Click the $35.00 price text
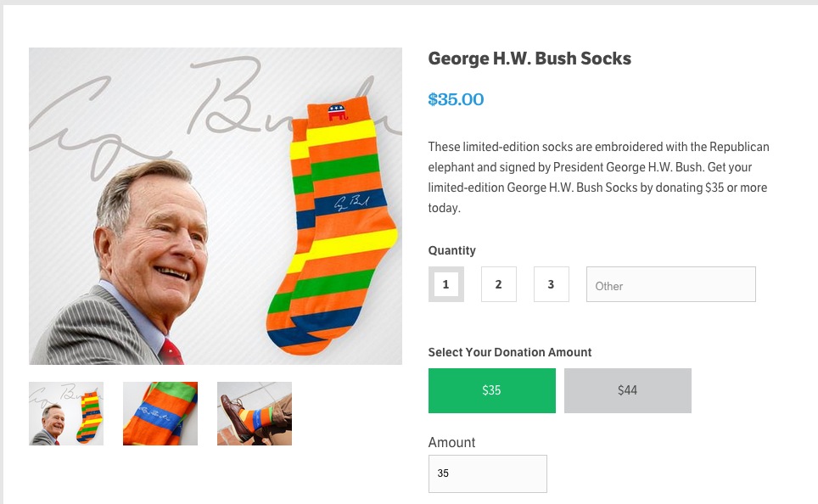Screen dimensions: 818x504 (x=456, y=99)
